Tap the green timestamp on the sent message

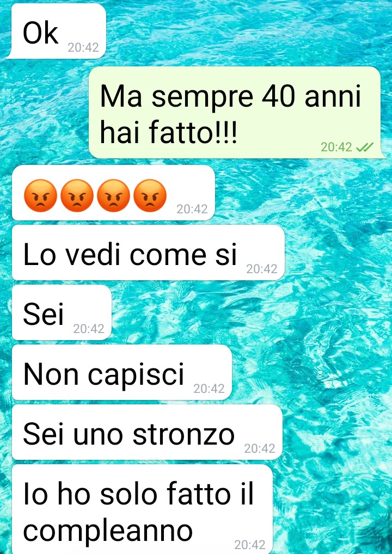point(336,147)
